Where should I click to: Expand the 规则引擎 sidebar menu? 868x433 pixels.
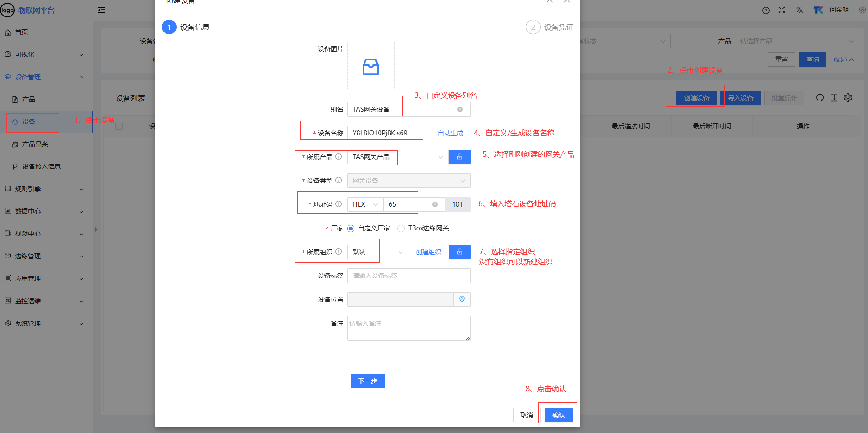[x=44, y=189]
